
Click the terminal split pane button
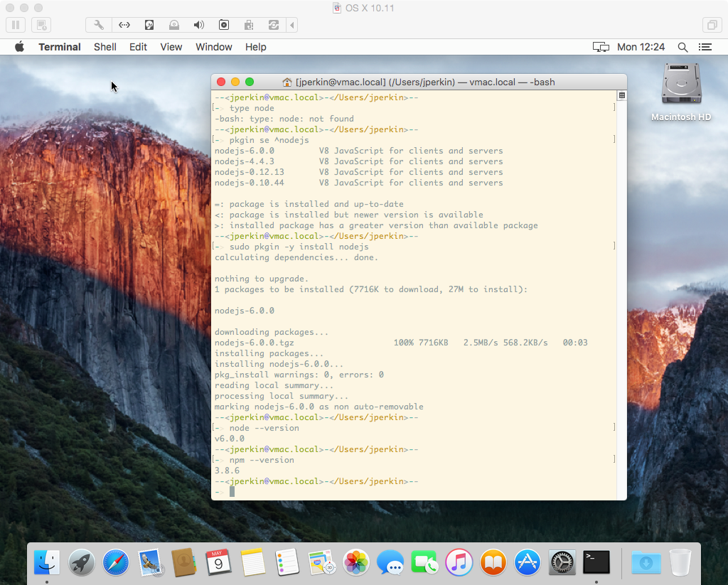(621, 95)
